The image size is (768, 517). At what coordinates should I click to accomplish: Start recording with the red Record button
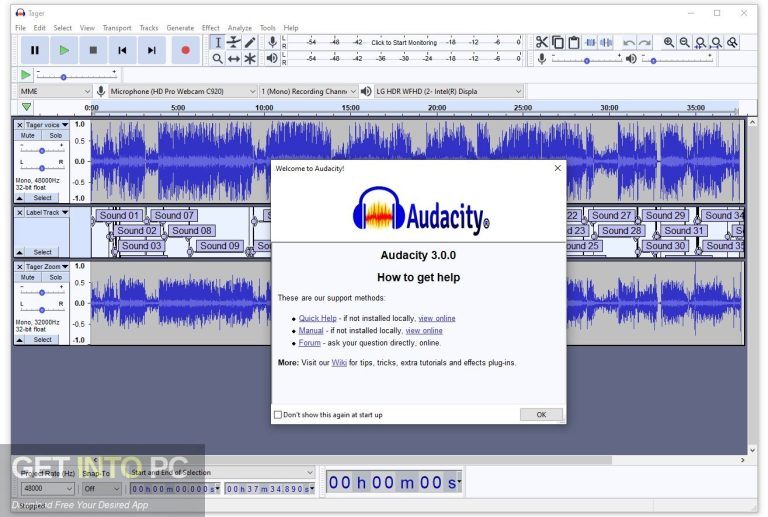[185, 50]
